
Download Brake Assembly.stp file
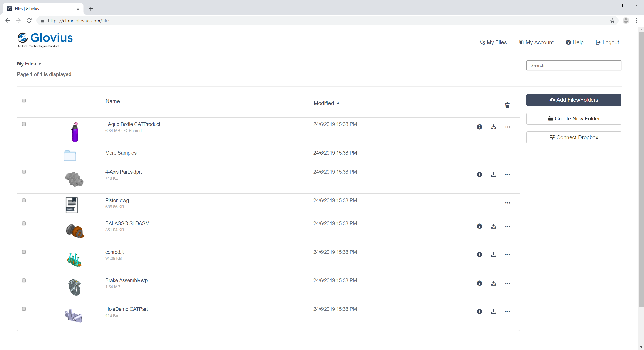pos(494,283)
